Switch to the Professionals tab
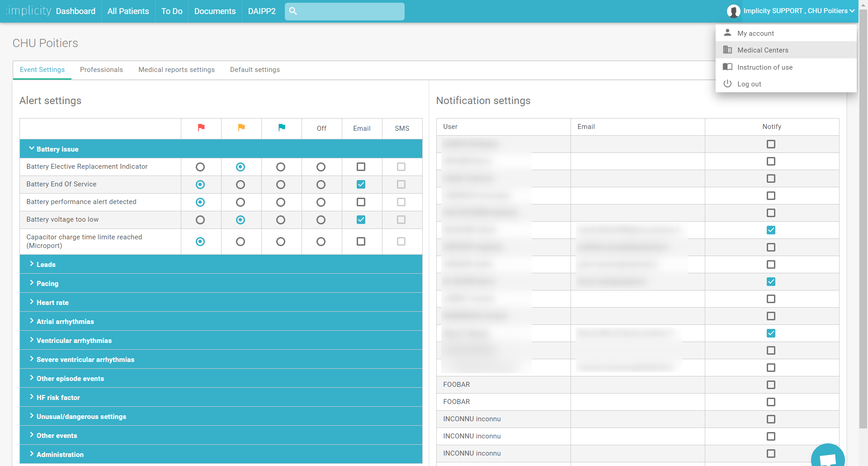The height and width of the screenshot is (466, 868). tap(101, 70)
